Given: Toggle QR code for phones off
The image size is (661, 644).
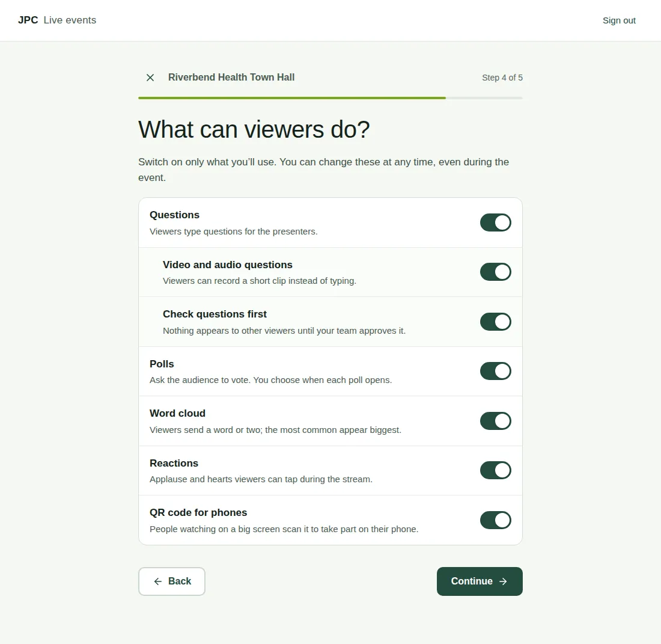Looking at the screenshot, I should [x=495, y=520].
